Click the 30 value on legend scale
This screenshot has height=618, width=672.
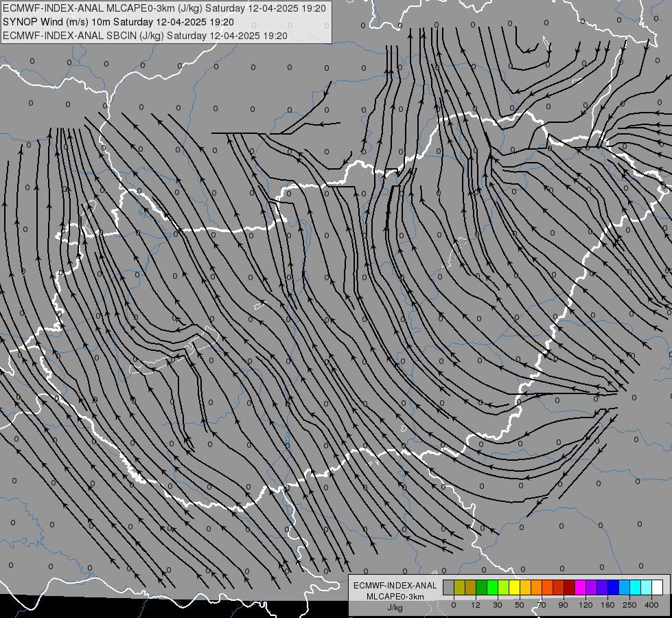pos(498,605)
